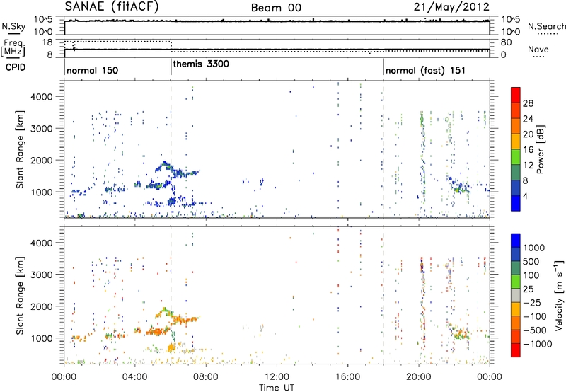Click the dashed 06:00 marker in power panel
566x392 pixels.
click(171, 149)
